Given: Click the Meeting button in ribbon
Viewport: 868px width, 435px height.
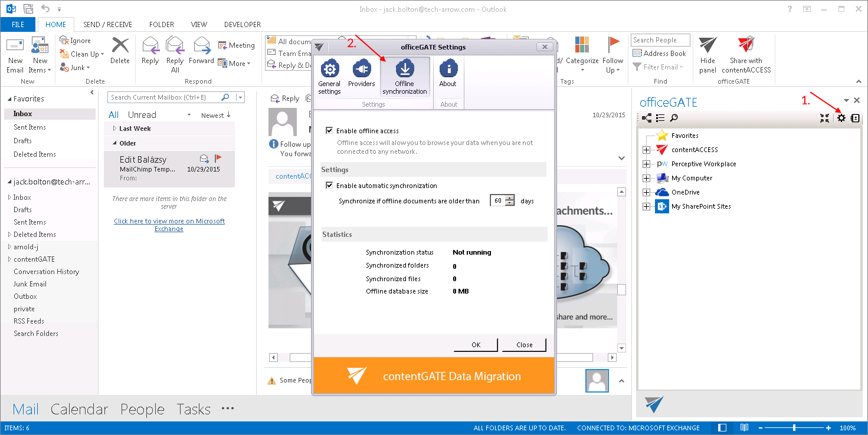Looking at the screenshot, I should 237,45.
